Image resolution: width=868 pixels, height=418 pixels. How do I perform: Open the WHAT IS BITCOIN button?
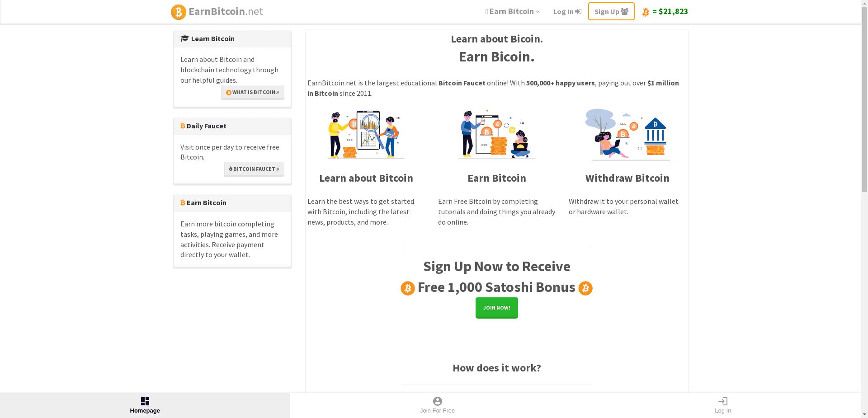pyautogui.click(x=253, y=92)
